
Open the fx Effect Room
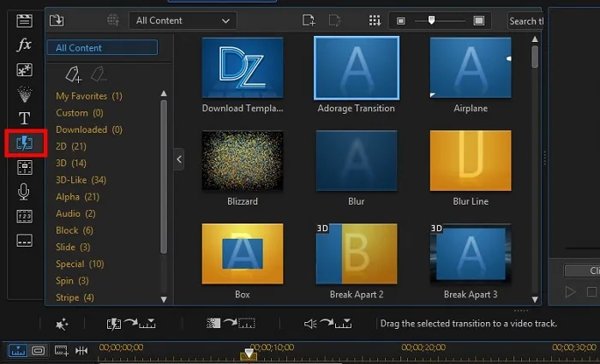coord(25,45)
